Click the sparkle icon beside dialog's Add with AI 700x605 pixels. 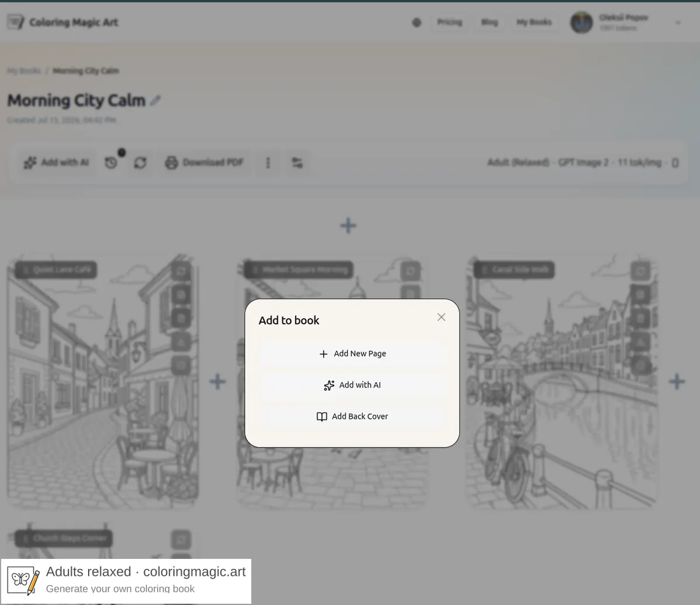click(329, 386)
